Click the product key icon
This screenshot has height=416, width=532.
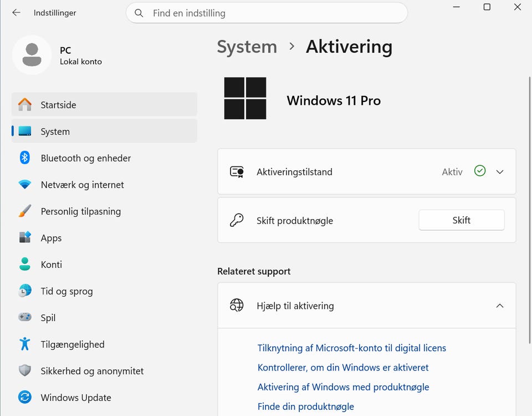pyautogui.click(x=237, y=220)
